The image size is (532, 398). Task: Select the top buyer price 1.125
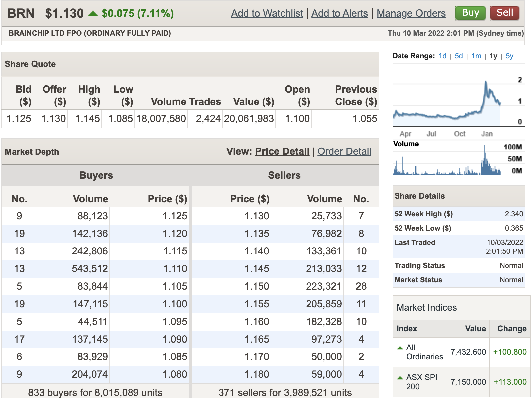[175, 216]
